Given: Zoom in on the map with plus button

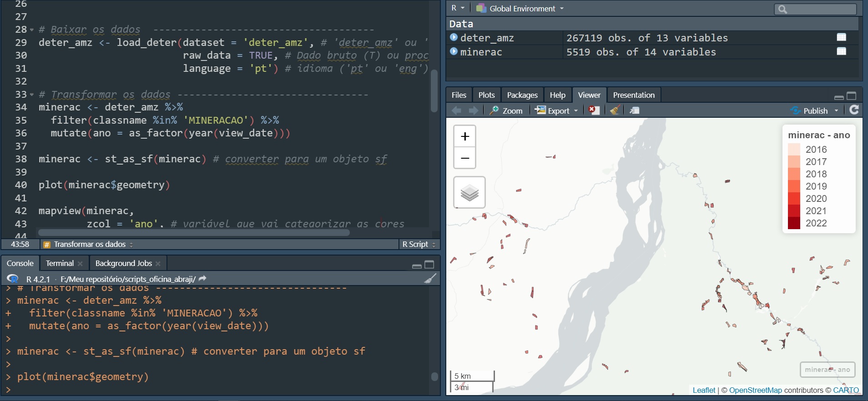Looking at the screenshot, I should [x=464, y=136].
